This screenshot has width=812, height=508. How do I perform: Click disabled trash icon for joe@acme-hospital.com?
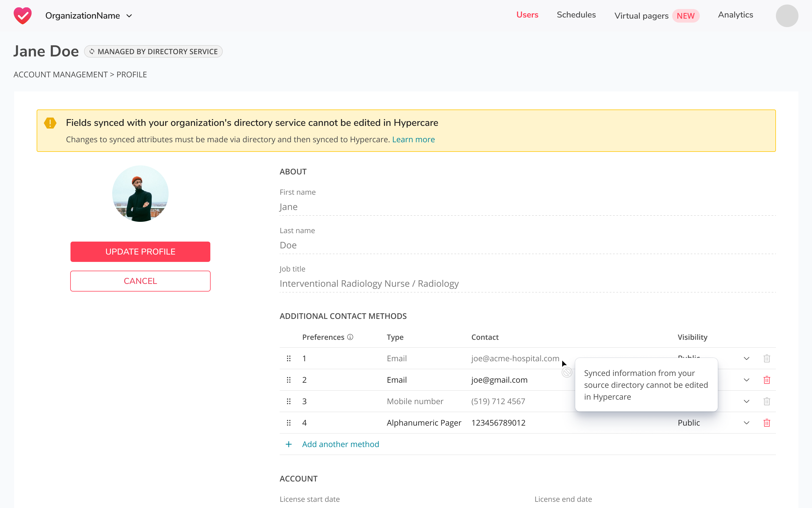[767, 358]
